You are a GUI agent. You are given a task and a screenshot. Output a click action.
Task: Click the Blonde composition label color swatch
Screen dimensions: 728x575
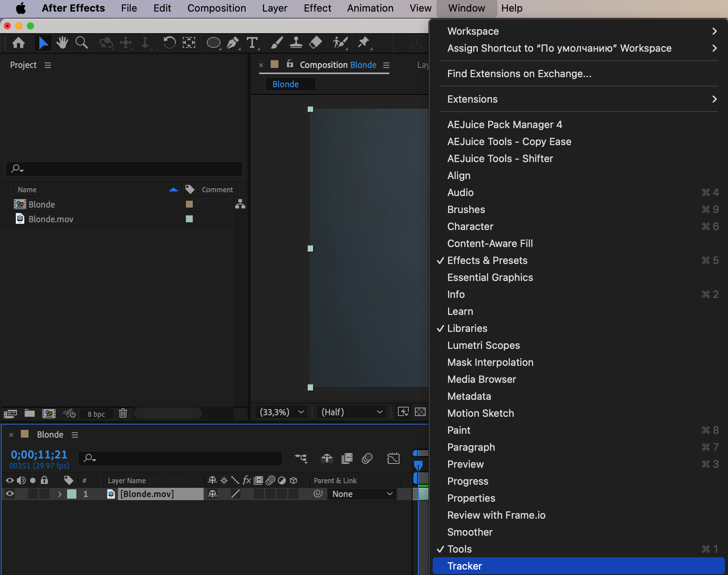189,204
